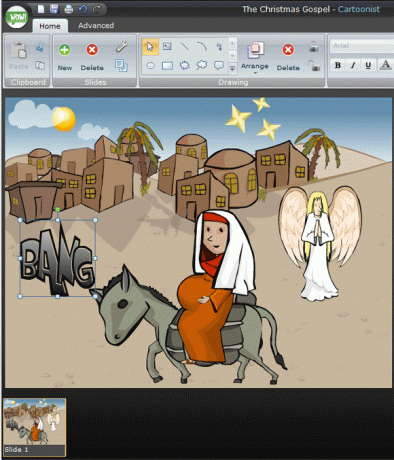Expand the drawing shapes gallery

coord(232,69)
